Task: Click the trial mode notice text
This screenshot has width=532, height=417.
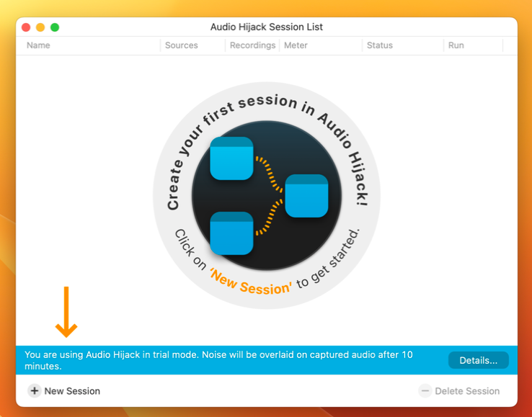Action: 218,360
